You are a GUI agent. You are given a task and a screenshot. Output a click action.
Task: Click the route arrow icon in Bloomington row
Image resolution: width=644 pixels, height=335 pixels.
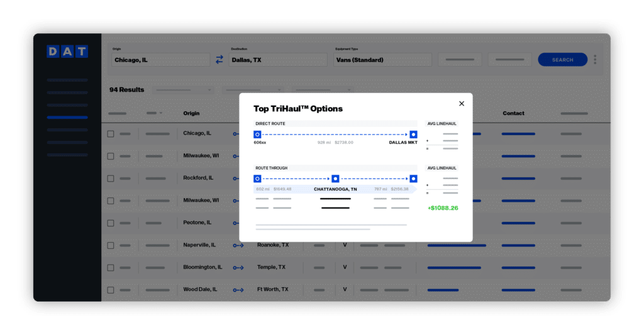click(238, 268)
